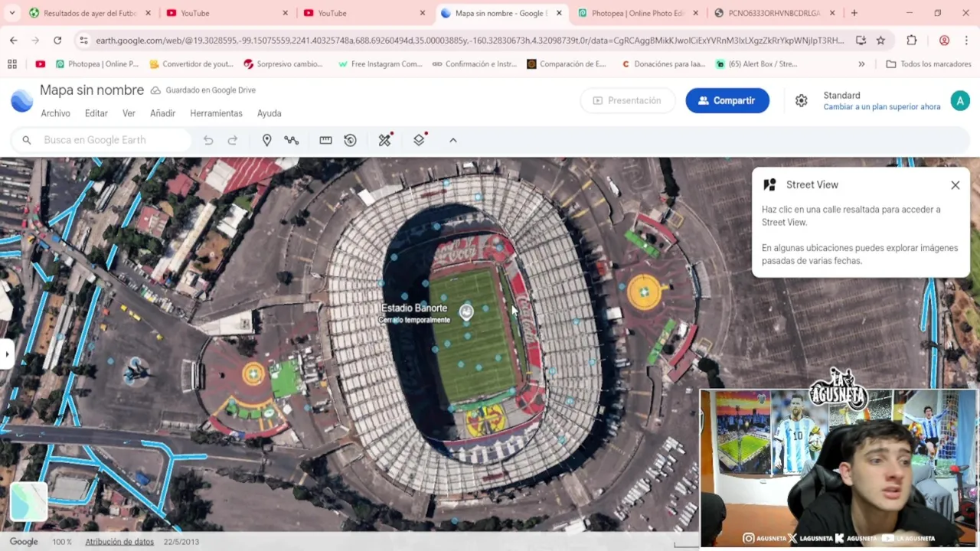The height and width of the screenshot is (551, 980).
Task: Open the apps grid in bookmarks bar
Action: coord(12,64)
